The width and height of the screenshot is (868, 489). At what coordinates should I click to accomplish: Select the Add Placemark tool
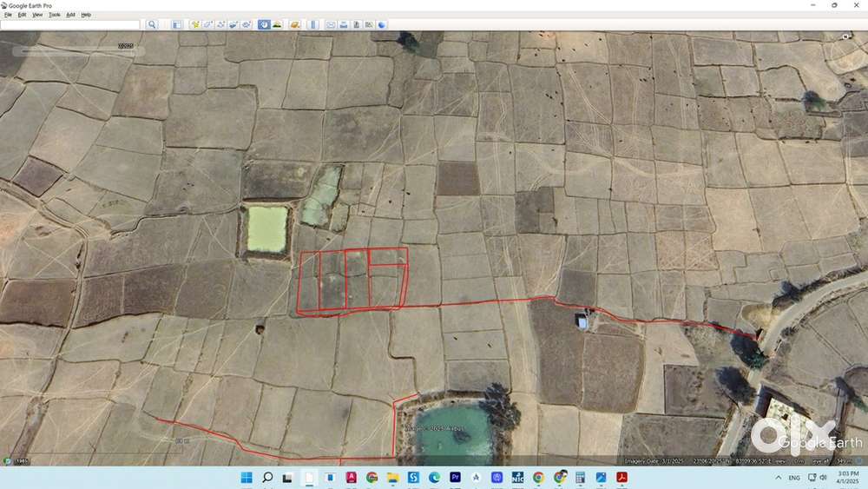tap(195, 25)
